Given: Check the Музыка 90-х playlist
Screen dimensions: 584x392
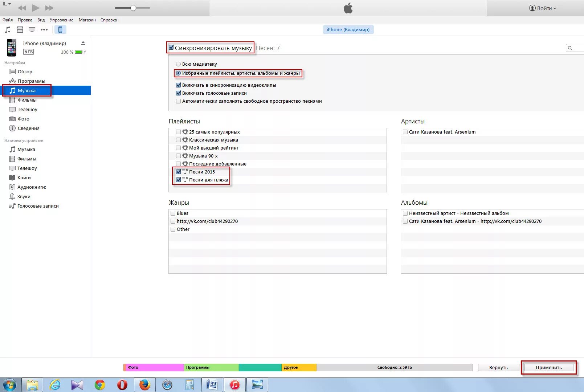Looking at the screenshot, I should click(x=178, y=156).
